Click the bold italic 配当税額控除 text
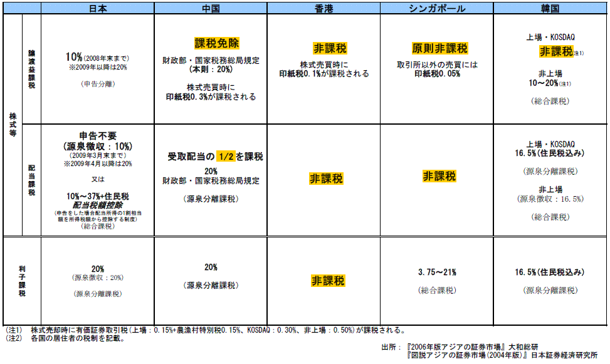610x364 pixels. coord(97,205)
